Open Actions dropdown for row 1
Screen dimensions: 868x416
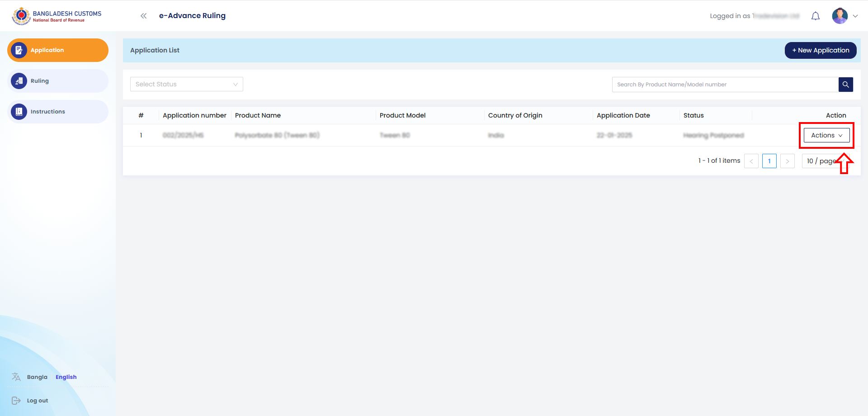827,135
